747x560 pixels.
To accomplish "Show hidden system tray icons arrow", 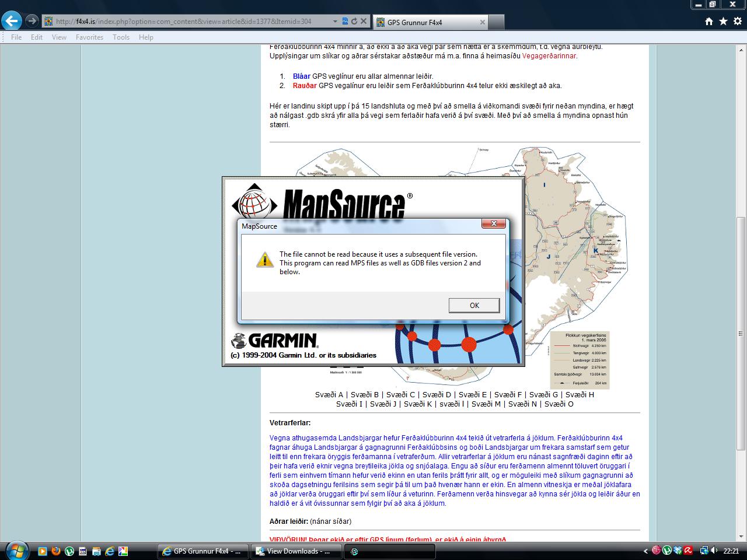I will tap(645, 551).
